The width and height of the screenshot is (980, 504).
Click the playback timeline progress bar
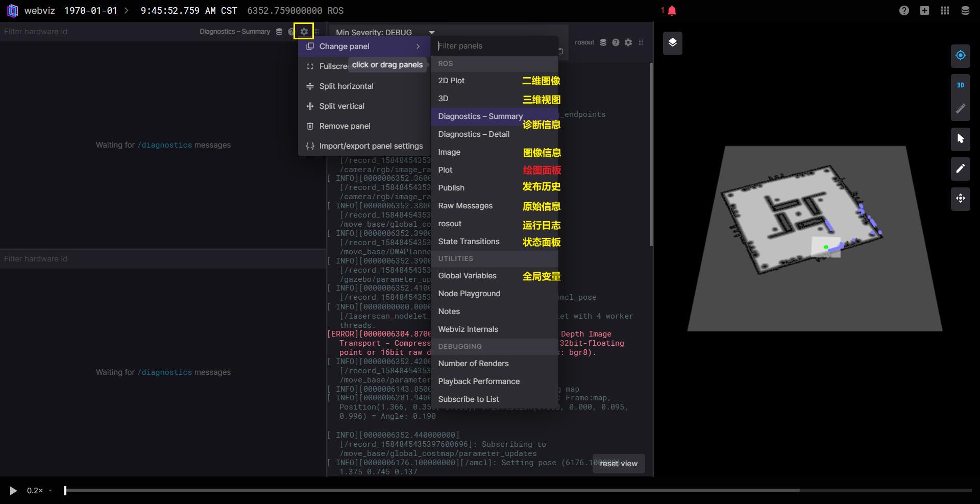click(x=518, y=490)
